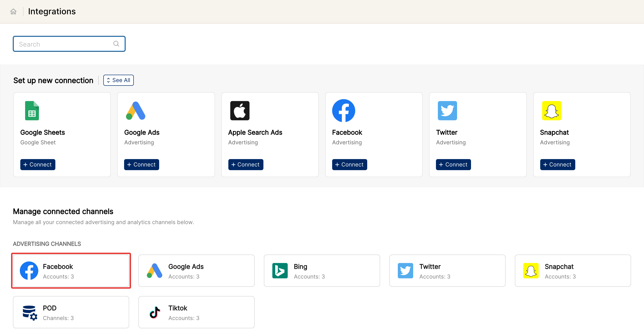
Task: Open Tiktok Accounts: 3 card
Action: coord(197,312)
